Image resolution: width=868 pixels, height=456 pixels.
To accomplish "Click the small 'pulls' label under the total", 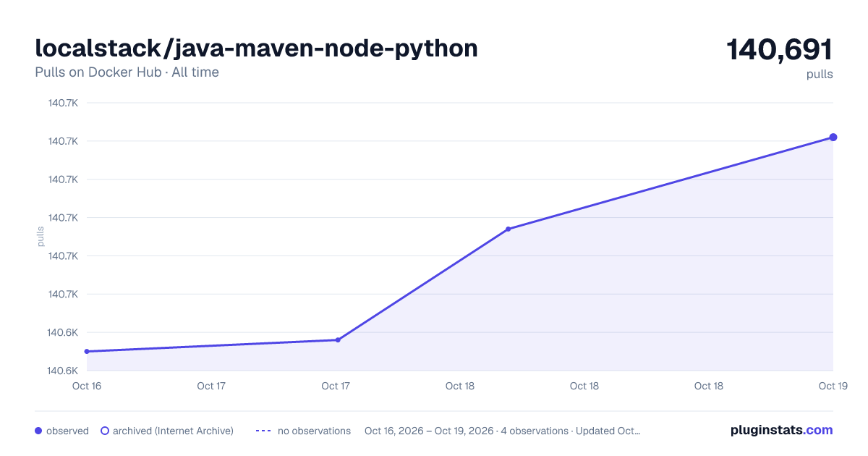I will (820, 75).
